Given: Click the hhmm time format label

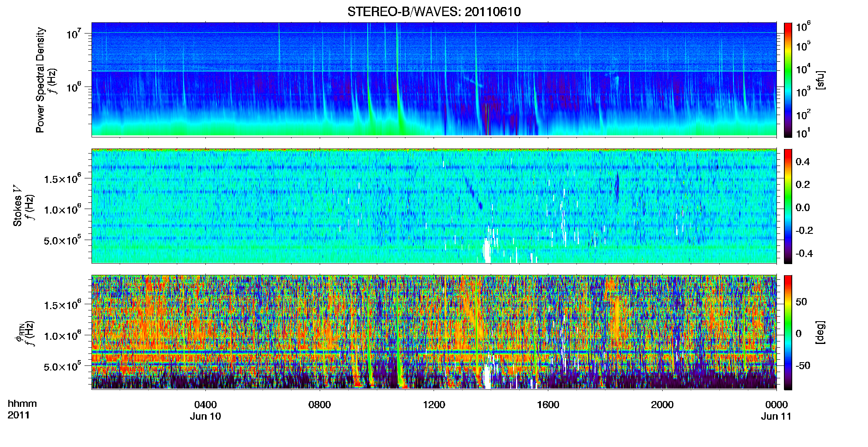Looking at the screenshot, I should 22,404.
